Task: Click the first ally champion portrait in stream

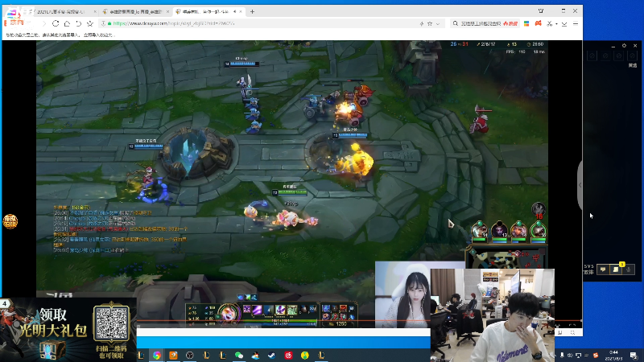Action: (479, 232)
